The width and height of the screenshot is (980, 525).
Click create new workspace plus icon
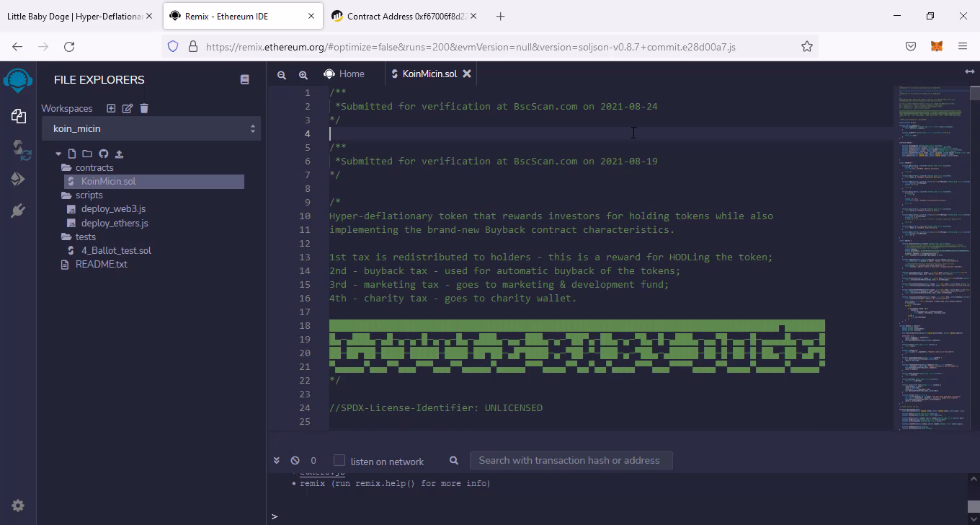(111, 108)
